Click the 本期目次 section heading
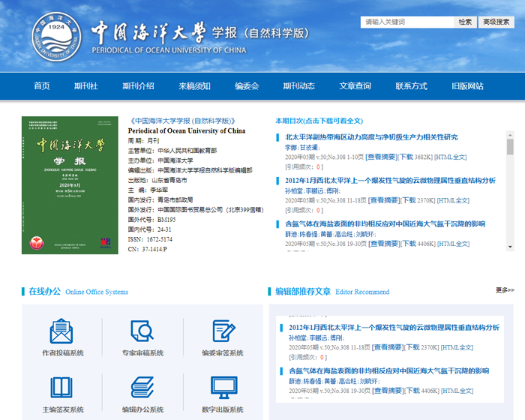 click(319, 121)
